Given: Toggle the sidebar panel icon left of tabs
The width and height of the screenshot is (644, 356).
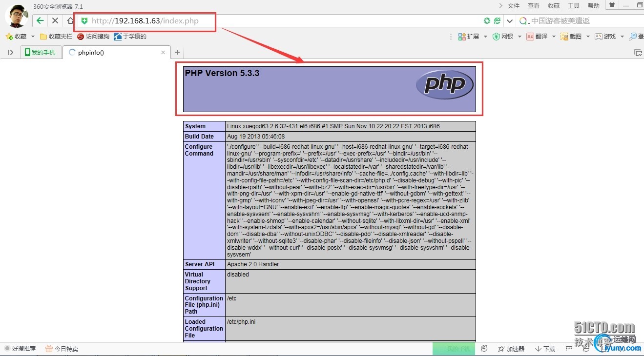Looking at the screenshot, I should click(11, 53).
